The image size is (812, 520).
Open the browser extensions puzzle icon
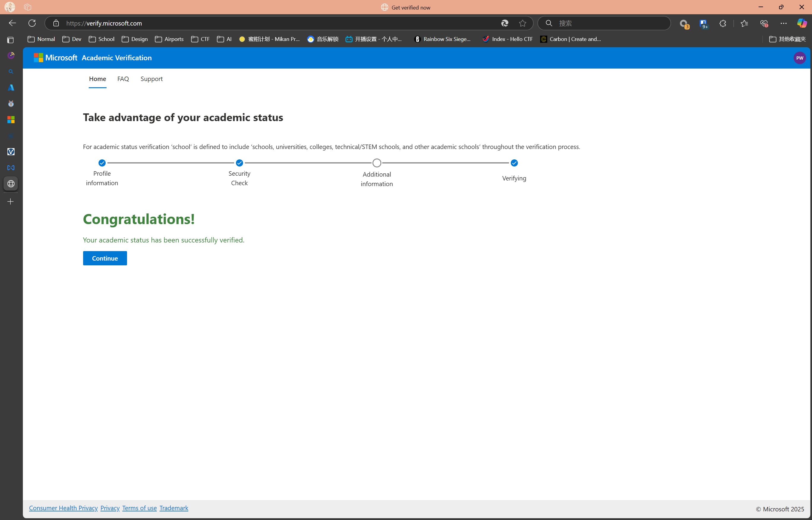(723, 23)
